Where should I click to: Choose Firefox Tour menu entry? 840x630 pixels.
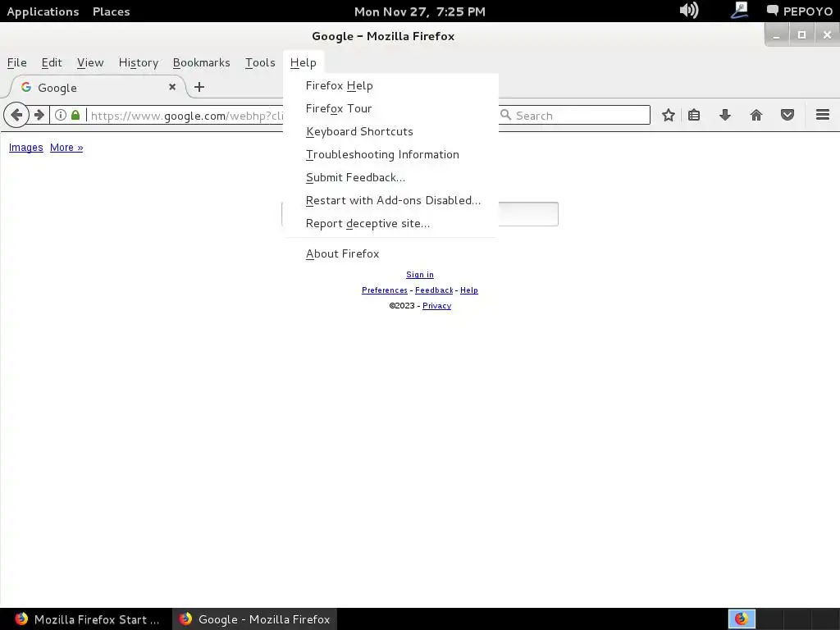pos(391,109)
